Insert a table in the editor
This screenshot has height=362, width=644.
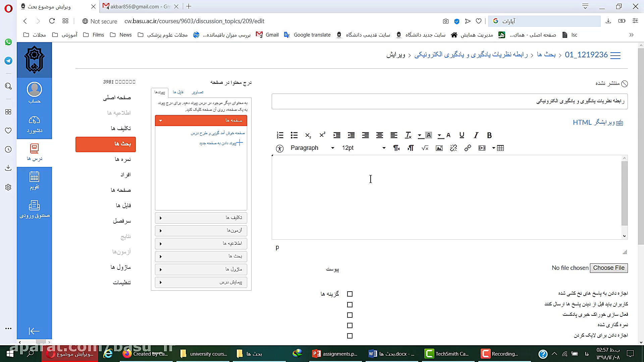tap(500, 148)
